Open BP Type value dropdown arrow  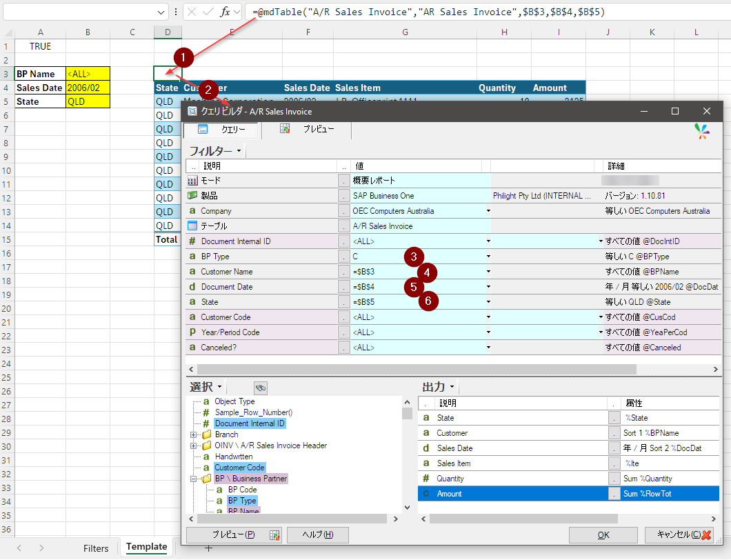(x=488, y=257)
